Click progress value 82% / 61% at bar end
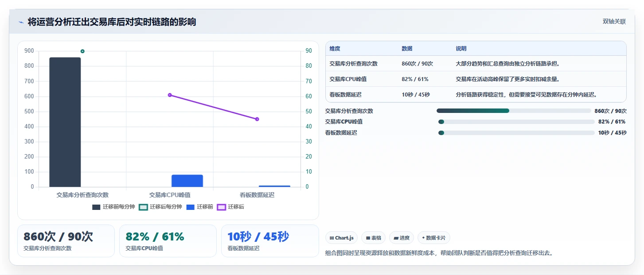The height and width of the screenshot is (275, 644). tap(612, 122)
